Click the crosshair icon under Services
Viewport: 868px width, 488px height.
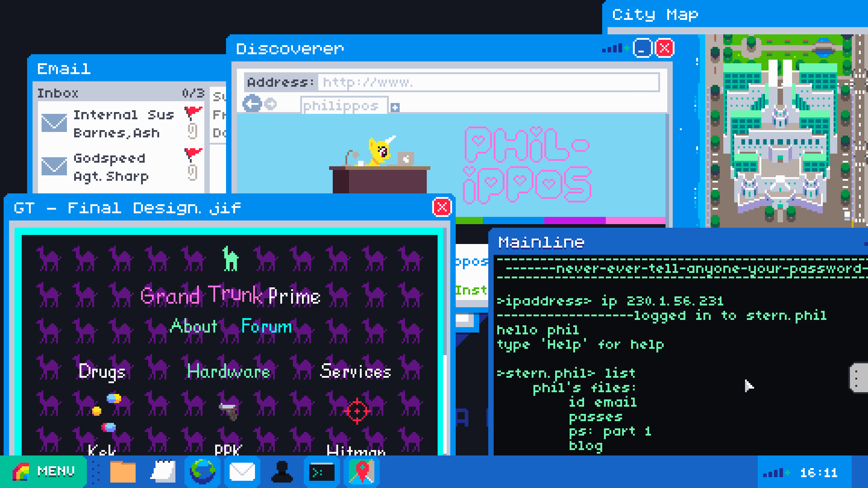click(x=357, y=410)
